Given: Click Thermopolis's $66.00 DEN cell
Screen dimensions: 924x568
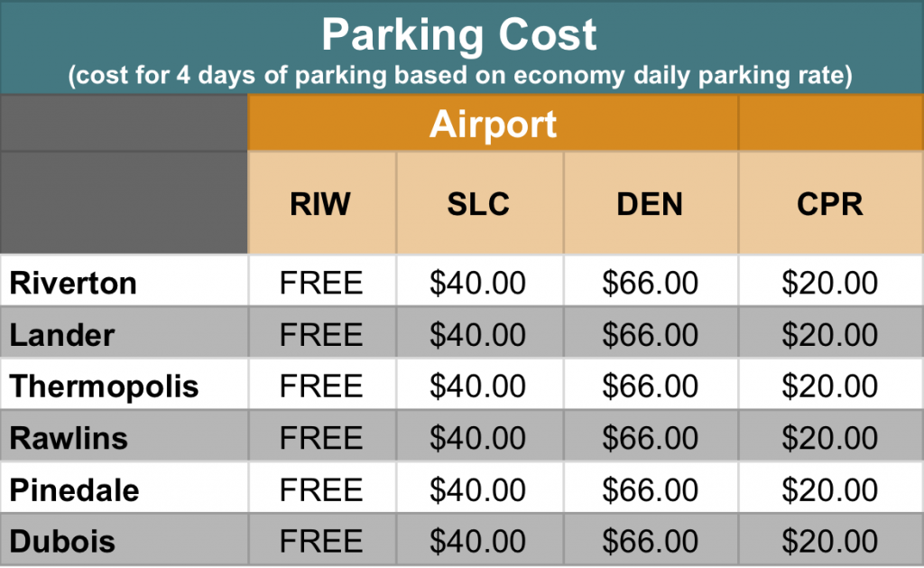Looking at the screenshot, I should click(x=651, y=385).
